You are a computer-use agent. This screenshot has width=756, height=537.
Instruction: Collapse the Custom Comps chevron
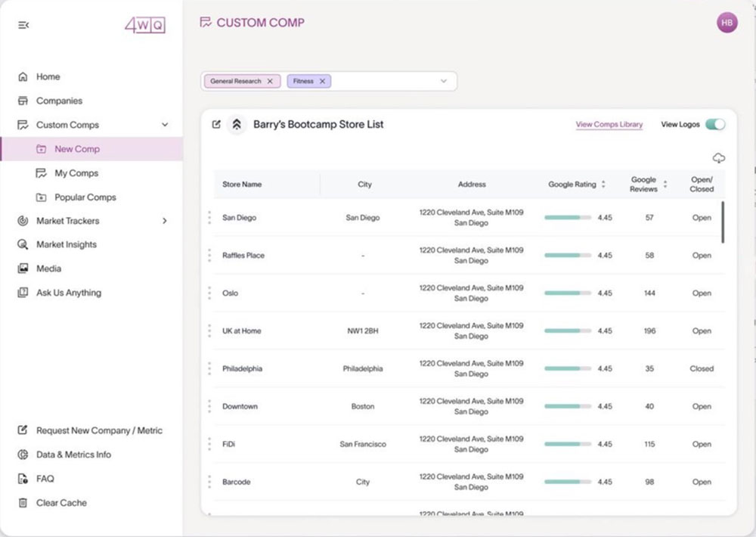165,125
